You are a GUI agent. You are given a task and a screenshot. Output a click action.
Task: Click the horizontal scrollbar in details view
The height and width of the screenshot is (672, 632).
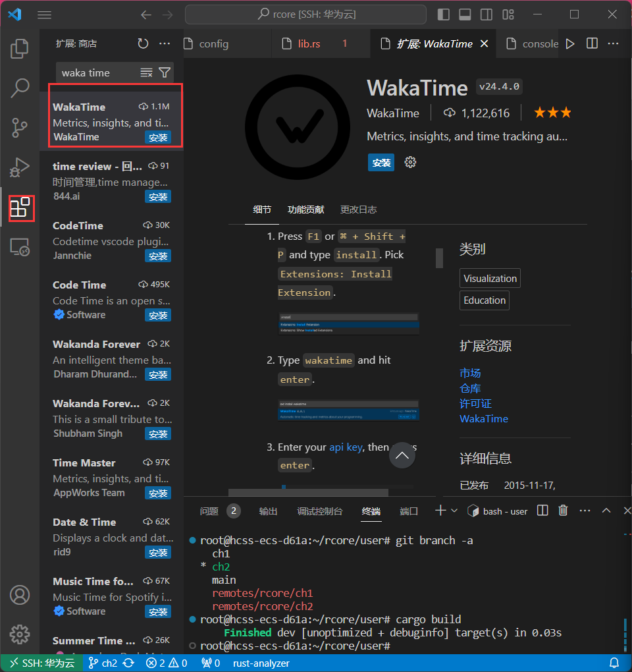click(x=309, y=492)
